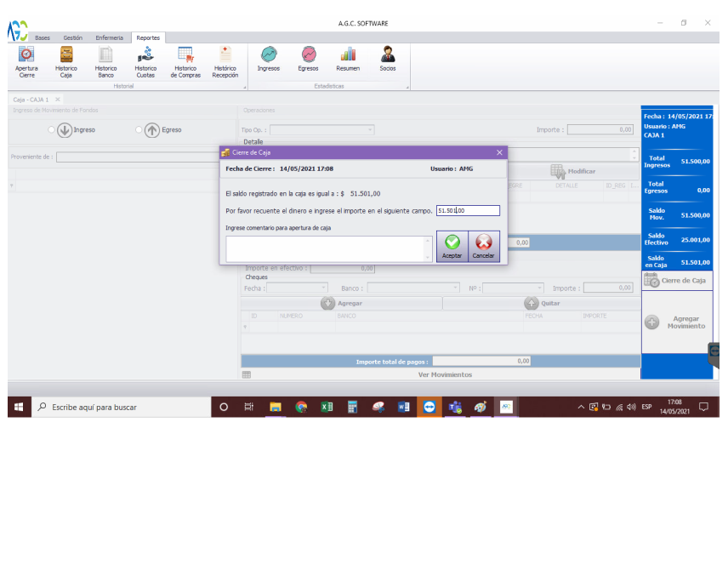Viewport: 728px width, 582px height.
Task: Open TeamViewer from taskbar
Action: tap(429, 407)
